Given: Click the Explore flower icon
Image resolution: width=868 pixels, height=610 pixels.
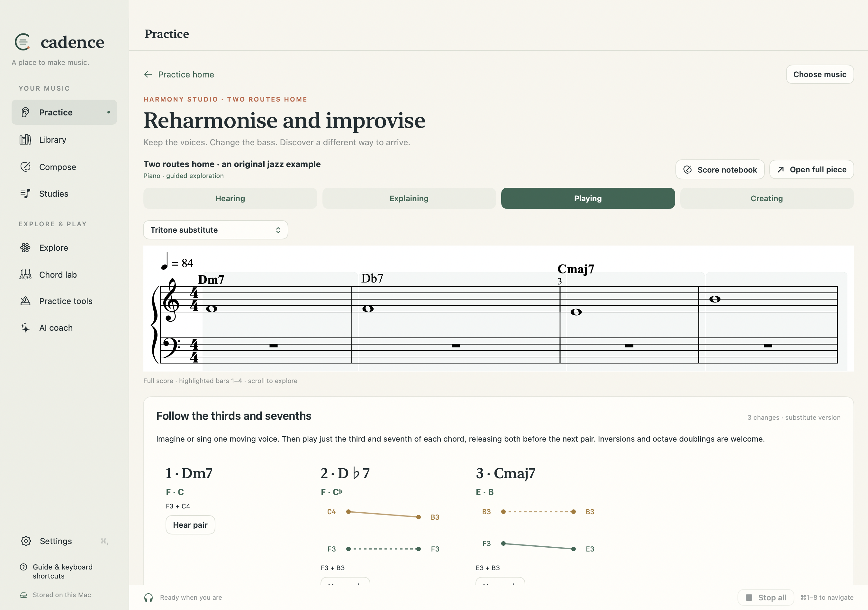Looking at the screenshot, I should tap(25, 247).
